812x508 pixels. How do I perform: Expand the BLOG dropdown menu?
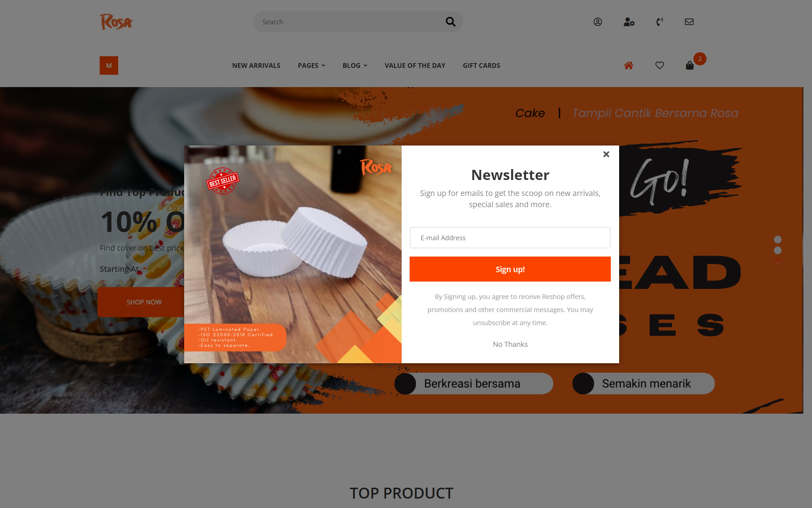coord(355,66)
